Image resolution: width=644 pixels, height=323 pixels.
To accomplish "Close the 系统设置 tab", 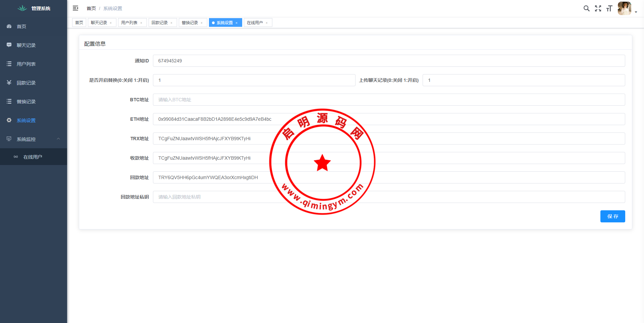I will pyautogui.click(x=236, y=23).
